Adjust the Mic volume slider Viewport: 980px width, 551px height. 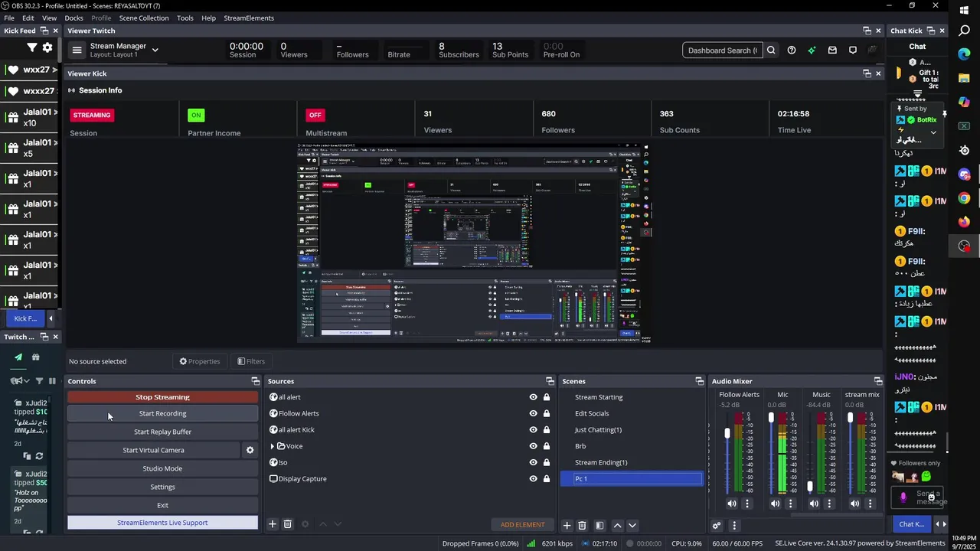click(771, 418)
